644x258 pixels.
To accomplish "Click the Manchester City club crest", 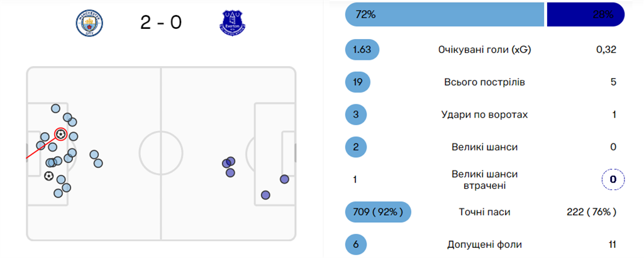I will click(89, 23).
